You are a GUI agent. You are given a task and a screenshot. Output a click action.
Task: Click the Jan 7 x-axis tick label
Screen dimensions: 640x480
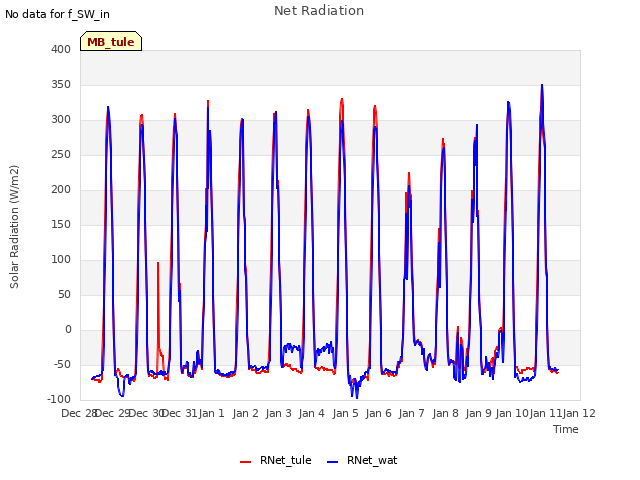pos(411,413)
